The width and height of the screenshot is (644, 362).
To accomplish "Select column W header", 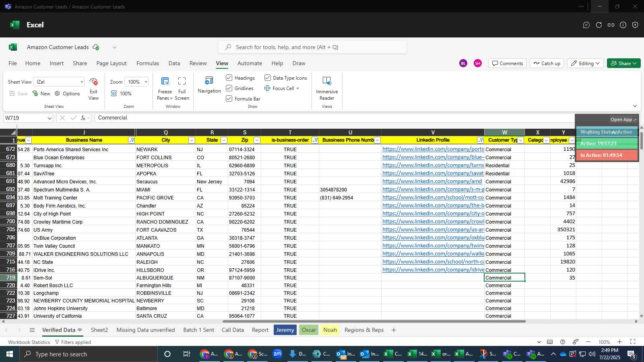I will [x=504, y=132].
